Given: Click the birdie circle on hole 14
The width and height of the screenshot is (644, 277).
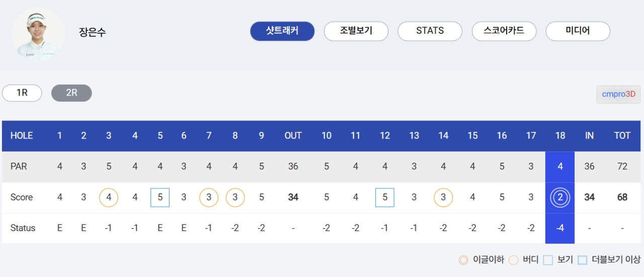Looking at the screenshot, I should (443, 197).
